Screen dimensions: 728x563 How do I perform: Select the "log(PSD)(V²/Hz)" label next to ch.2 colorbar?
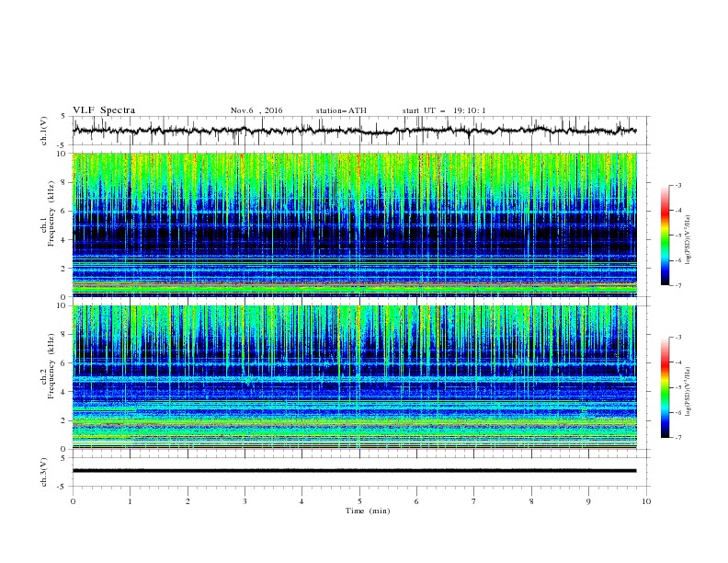click(688, 392)
